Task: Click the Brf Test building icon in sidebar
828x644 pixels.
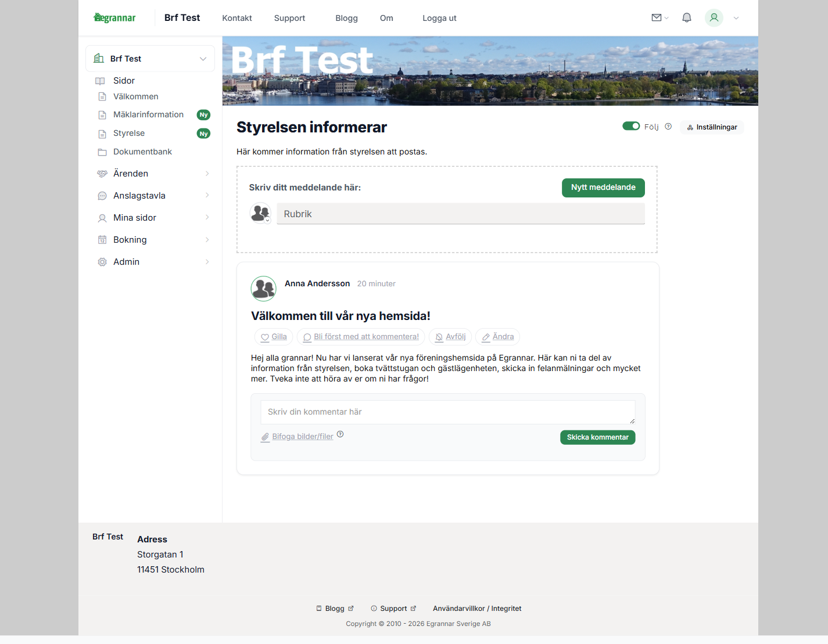Action: (x=99, y=58)
